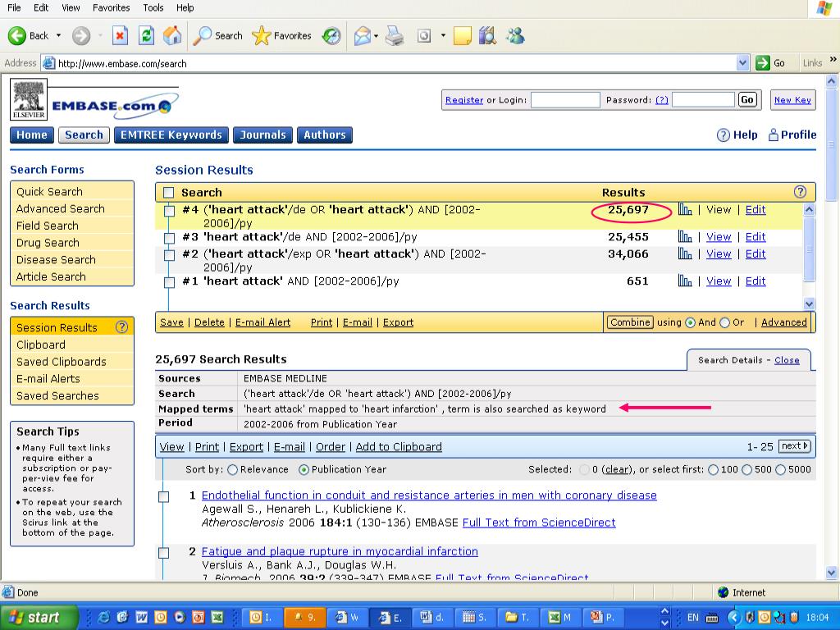The image size is (840, 630).
Task: Go to the browser Home page icon
Action: pyautogui.click(x=172, y=36)
